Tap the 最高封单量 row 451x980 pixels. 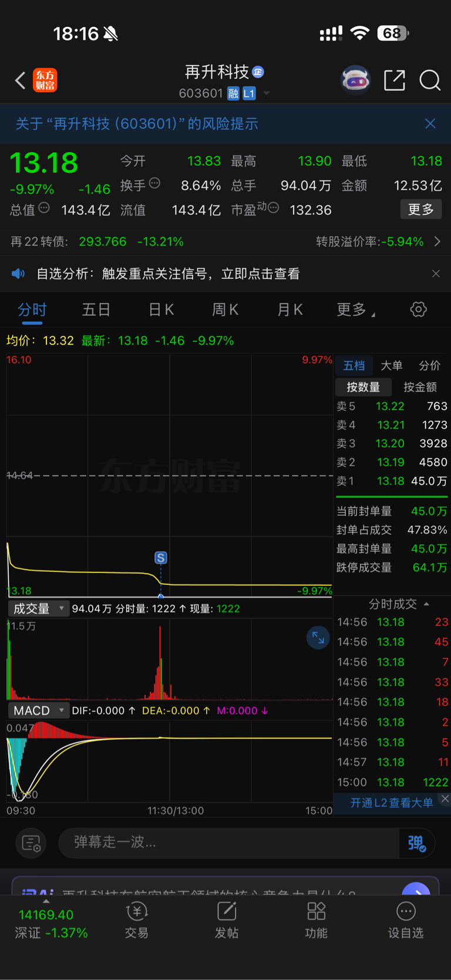[x=392, y=549]
